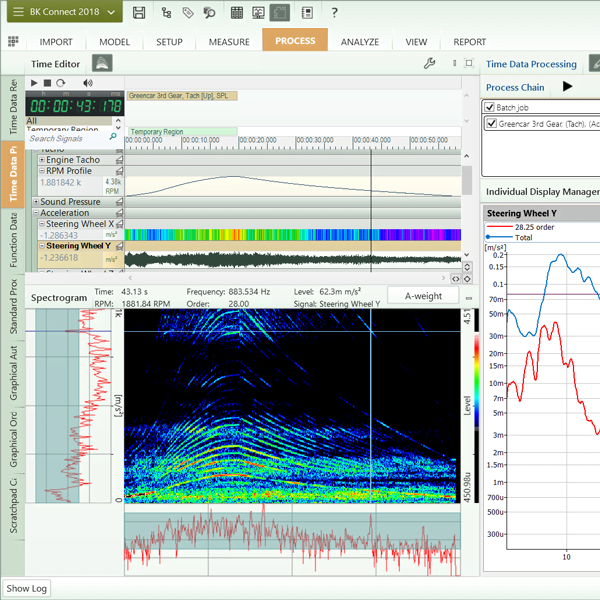The height and width of the screenshot is (600, 600).
Task: Collapse the Acceleration signal group
Action: [x=36, y=213]
